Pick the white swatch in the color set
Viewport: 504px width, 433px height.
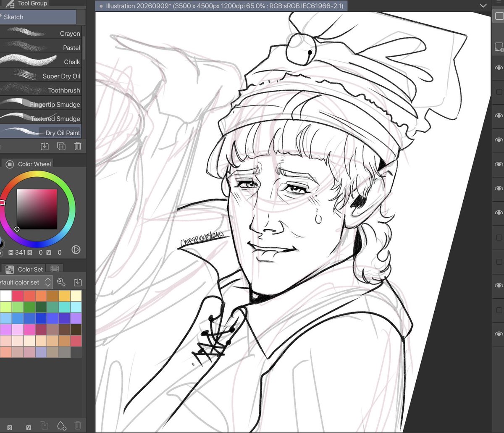point(6,296)
